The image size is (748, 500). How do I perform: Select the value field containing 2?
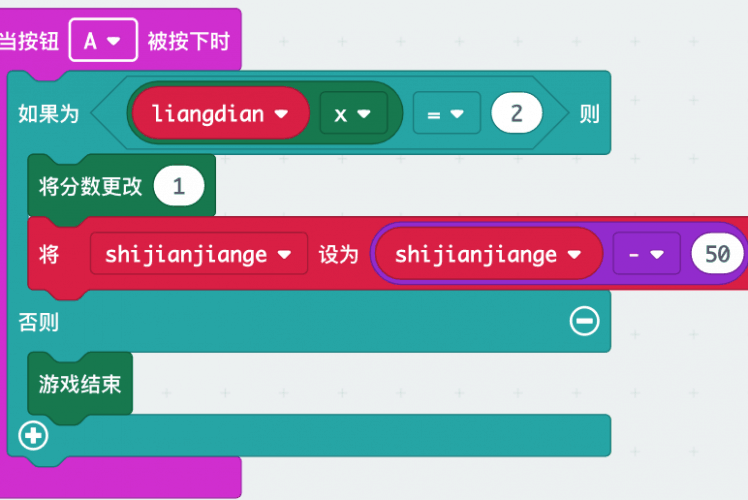pos(516,114)
